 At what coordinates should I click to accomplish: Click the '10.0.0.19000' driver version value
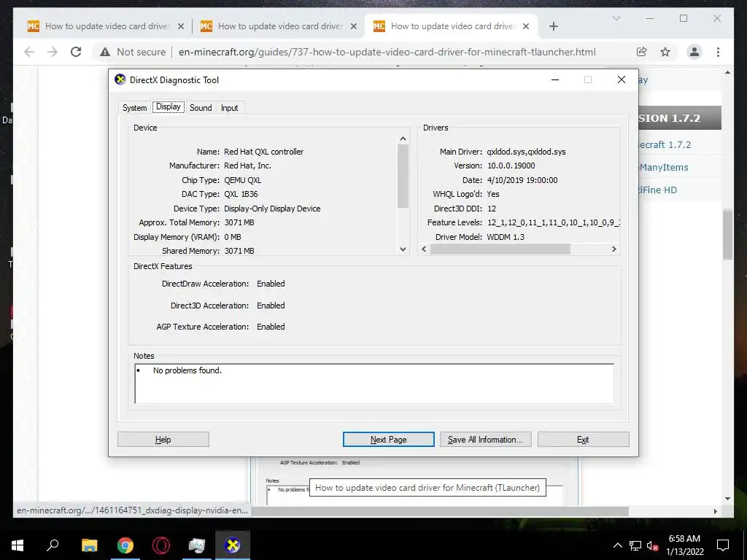511,166
